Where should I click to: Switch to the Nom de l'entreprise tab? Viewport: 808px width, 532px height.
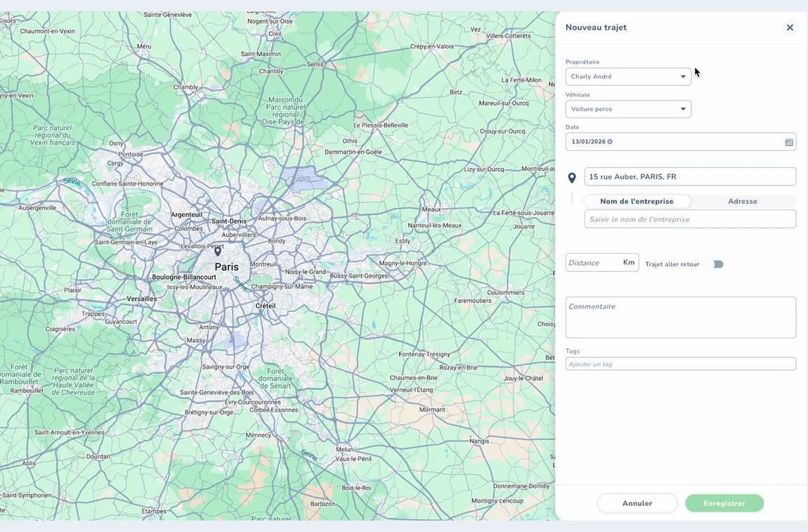pos(637,202)
